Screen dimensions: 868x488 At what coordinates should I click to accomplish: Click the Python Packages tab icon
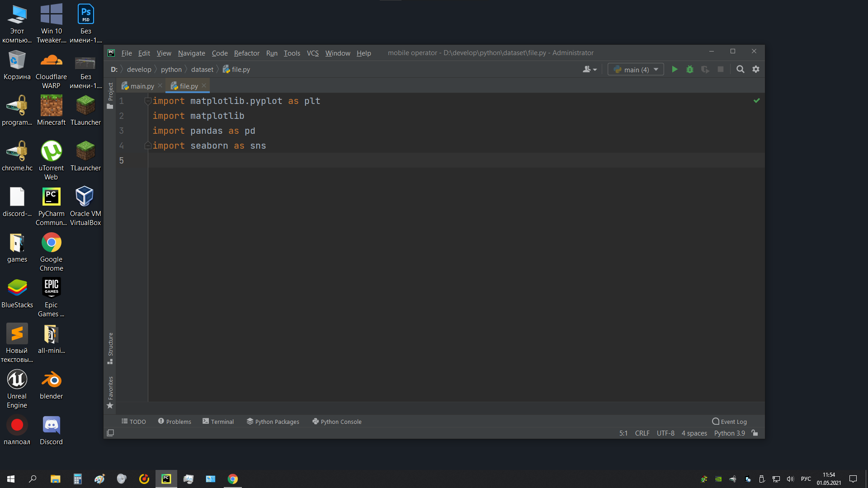pos(250,421)
